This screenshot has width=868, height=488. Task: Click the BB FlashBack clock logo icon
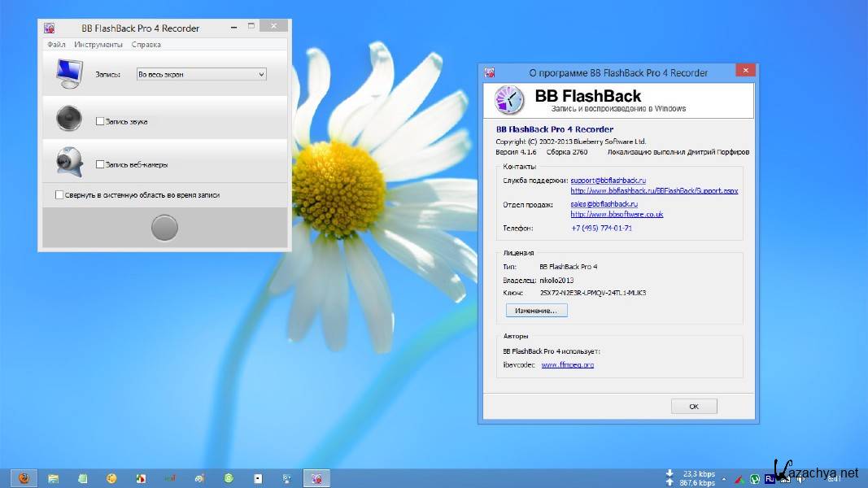[509, 101]
